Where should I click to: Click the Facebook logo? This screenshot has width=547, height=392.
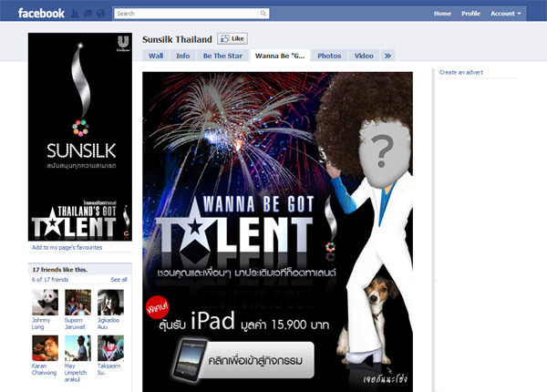tap(41, 14)
